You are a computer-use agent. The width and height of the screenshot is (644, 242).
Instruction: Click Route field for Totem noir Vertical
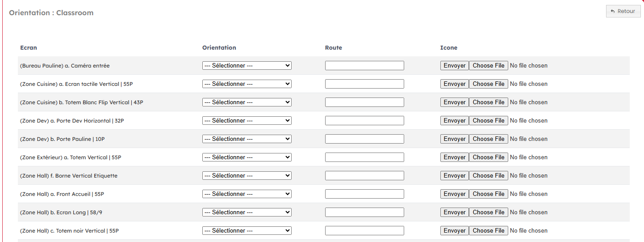[364, 231]
